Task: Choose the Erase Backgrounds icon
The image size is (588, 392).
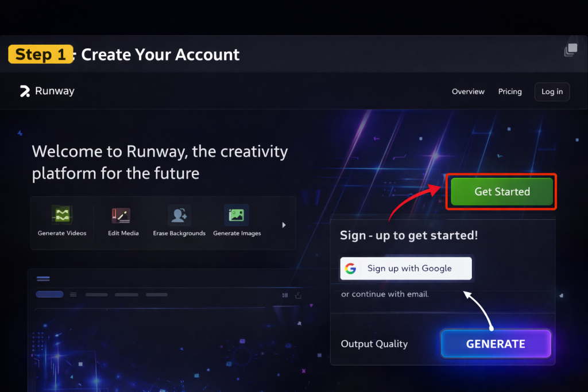Action: [179, 215]
